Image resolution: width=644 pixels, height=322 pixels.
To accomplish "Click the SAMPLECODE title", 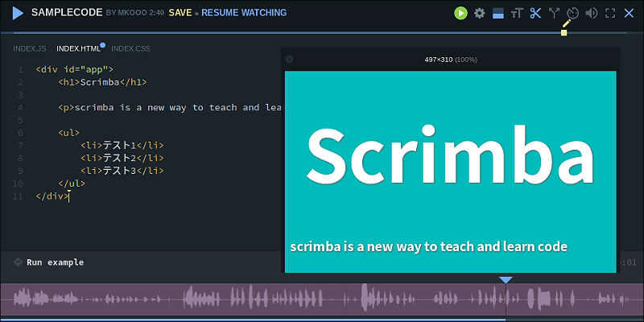I will [67, 12].
